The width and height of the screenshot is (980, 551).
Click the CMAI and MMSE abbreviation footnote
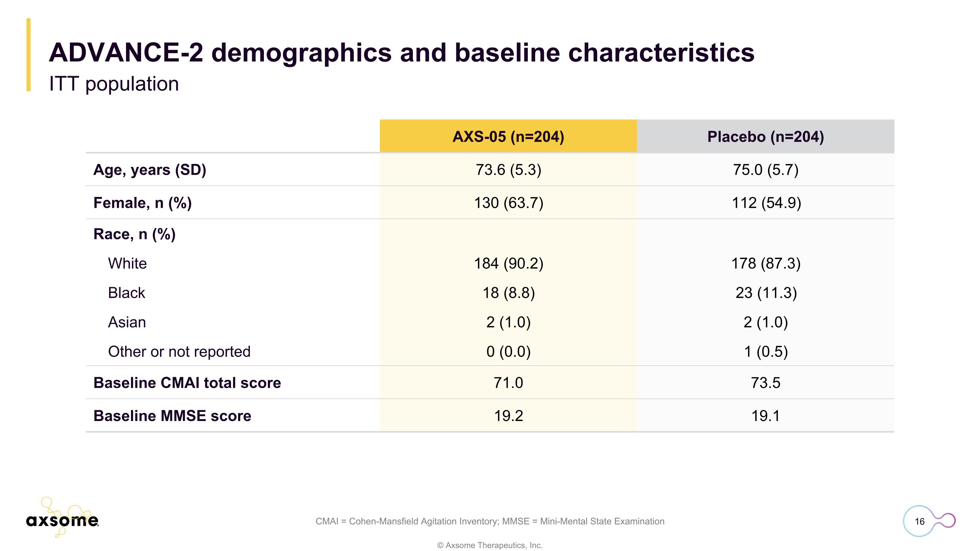[490, 521]
